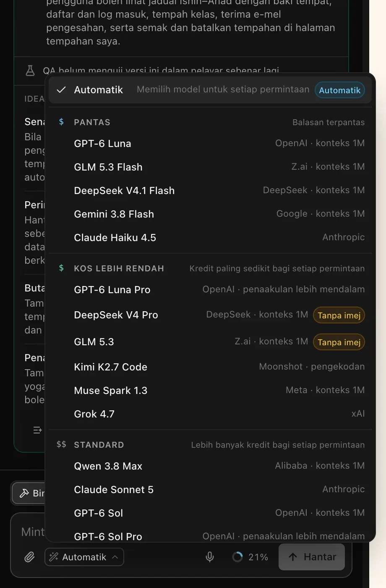Select GPT-6 Luna model
The width and height of the screenshot is (386, 588).
(x=210, y=144)
